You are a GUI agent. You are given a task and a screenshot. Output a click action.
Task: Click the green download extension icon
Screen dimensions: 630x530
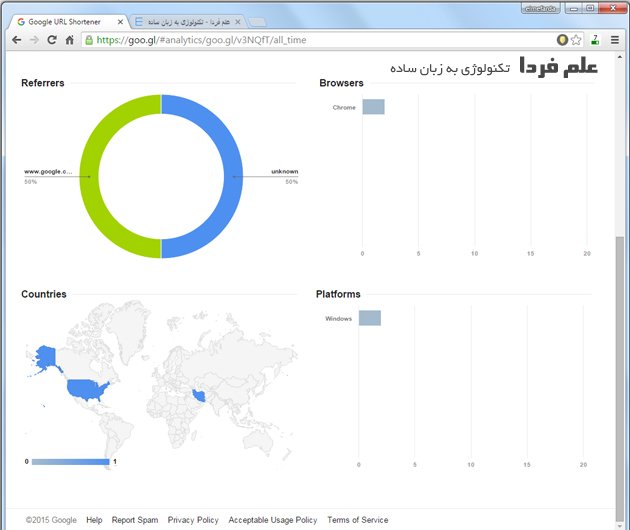pos(595,40)
